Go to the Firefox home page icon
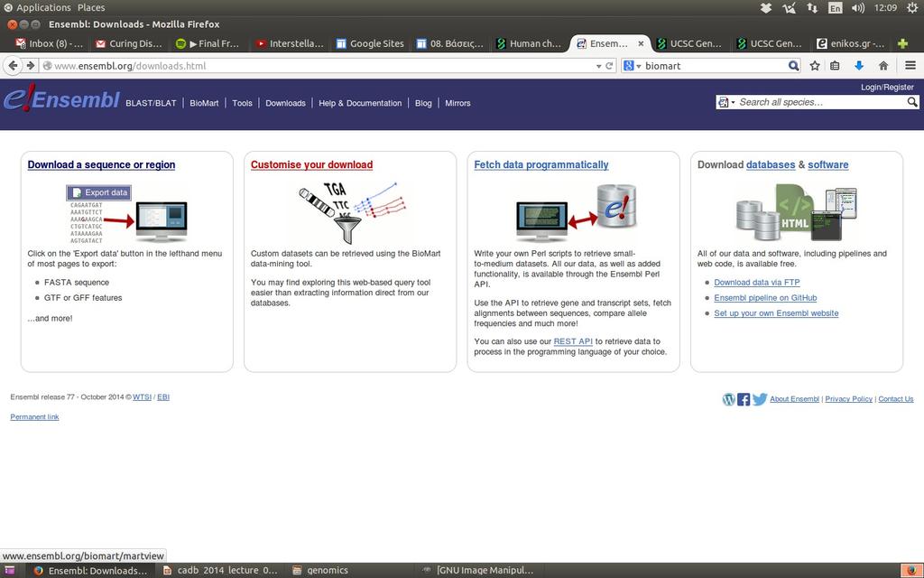 (x=883, y=65)
